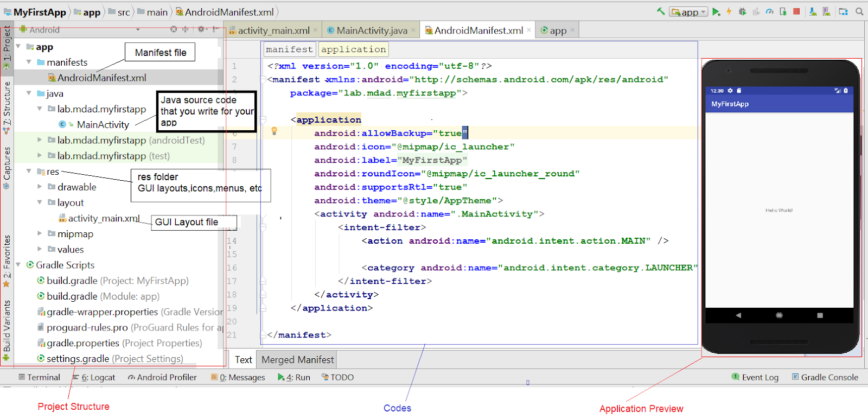This screenshot has width=868, height=419.
Task: Expand the mipmap folder
Action: click(40, 234)
